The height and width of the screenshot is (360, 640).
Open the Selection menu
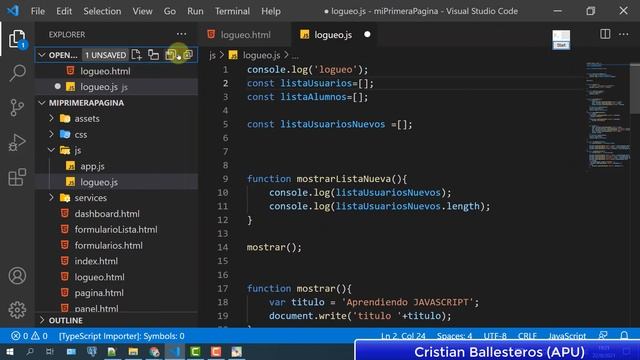(102, 11)
